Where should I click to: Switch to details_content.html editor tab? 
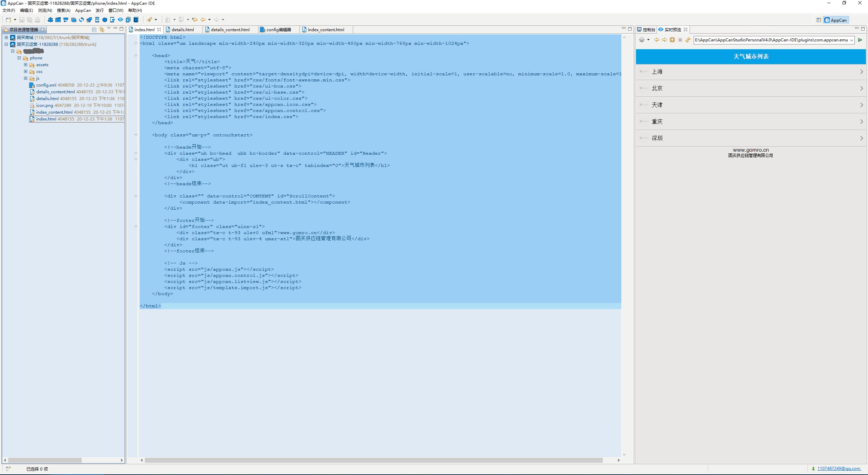point(230,30)
